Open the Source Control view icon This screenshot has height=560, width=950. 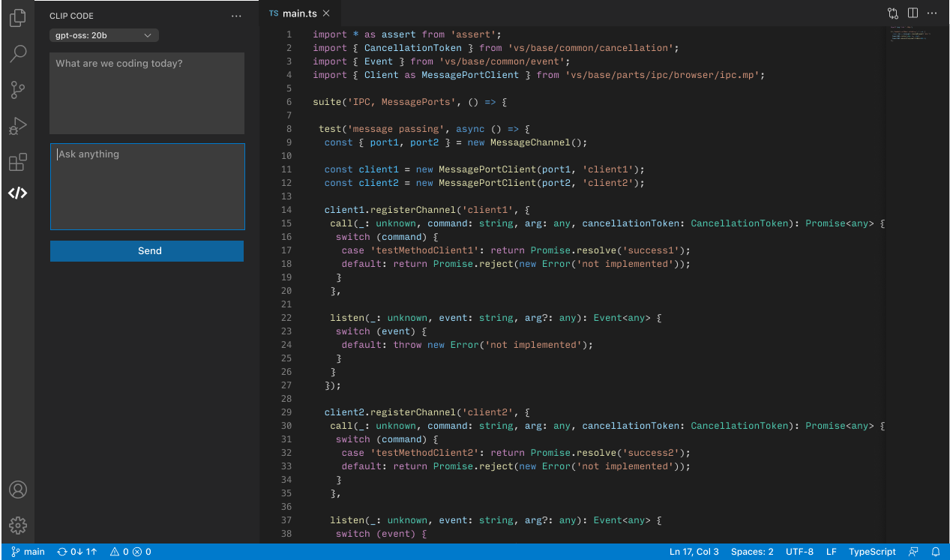point(18,90)
